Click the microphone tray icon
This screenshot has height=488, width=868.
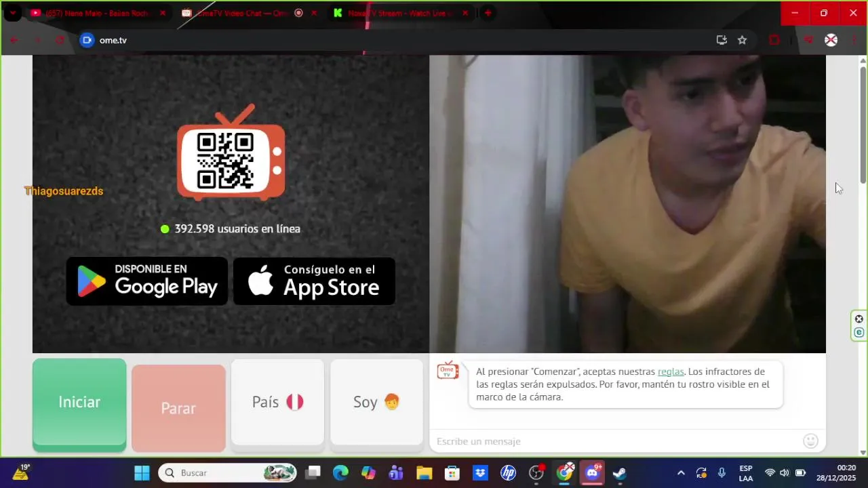(722, 473)
